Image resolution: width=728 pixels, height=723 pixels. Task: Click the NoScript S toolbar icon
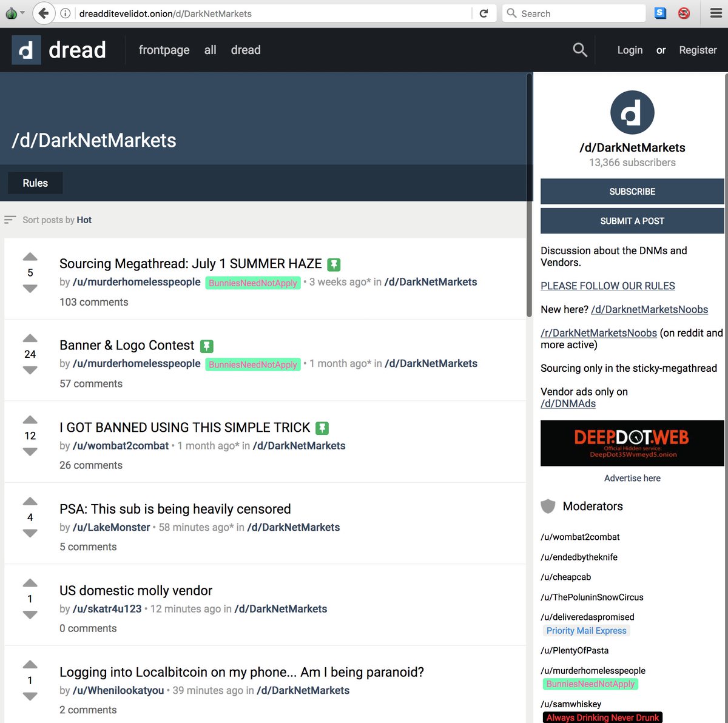[x=661, y=13]
